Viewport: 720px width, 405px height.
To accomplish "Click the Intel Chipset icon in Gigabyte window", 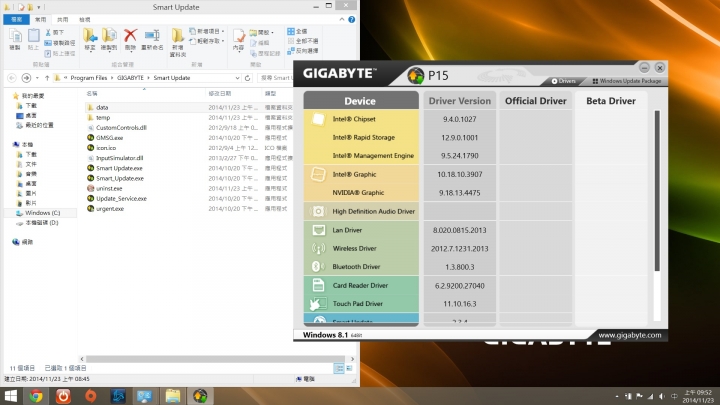I will [x=318, y=119].
